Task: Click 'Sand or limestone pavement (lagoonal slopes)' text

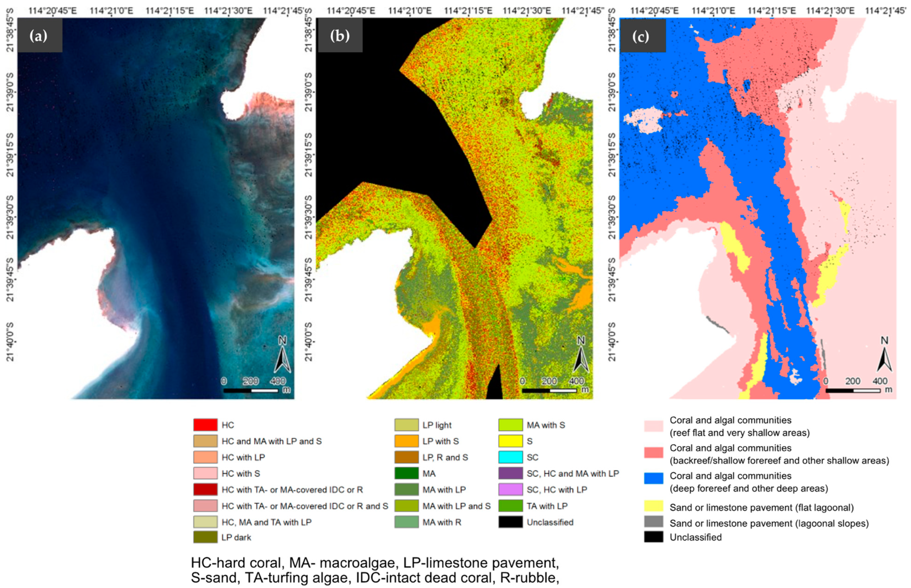Action: (x=769, y=523)
